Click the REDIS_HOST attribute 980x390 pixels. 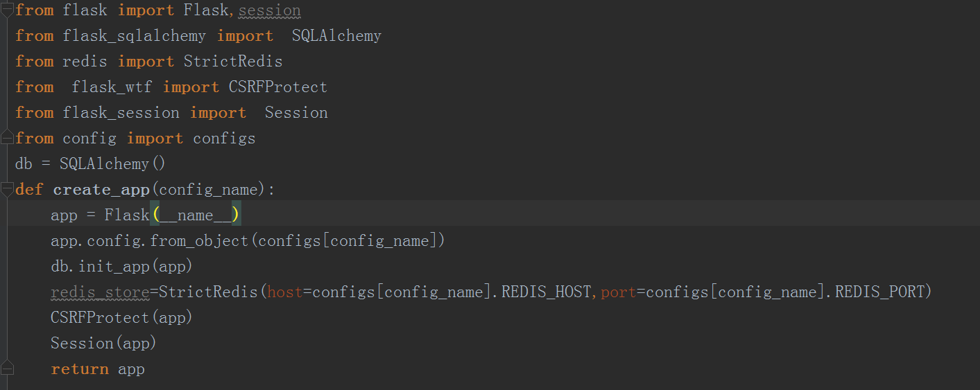click(546, 292)
